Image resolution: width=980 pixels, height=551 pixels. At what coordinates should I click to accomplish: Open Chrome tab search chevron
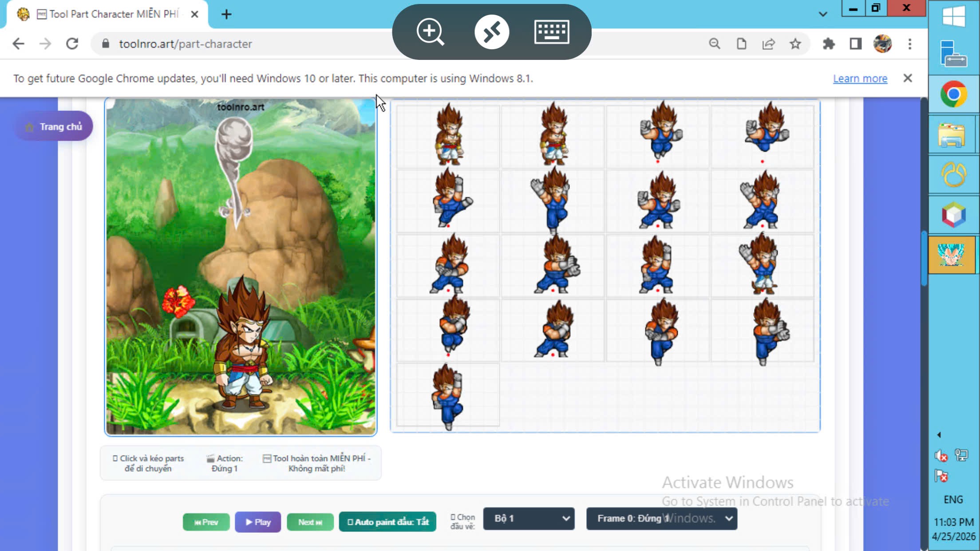click(x=823, y=14)
